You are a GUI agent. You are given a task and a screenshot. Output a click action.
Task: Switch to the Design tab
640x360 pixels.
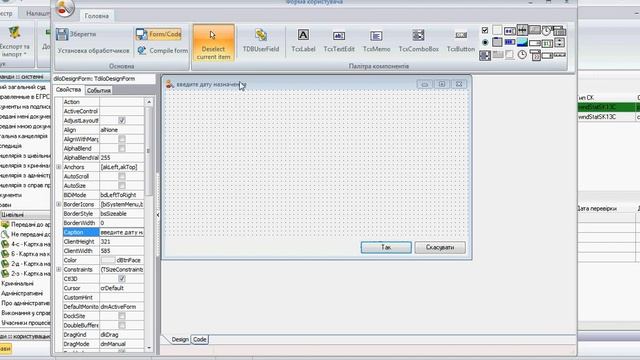180,340
